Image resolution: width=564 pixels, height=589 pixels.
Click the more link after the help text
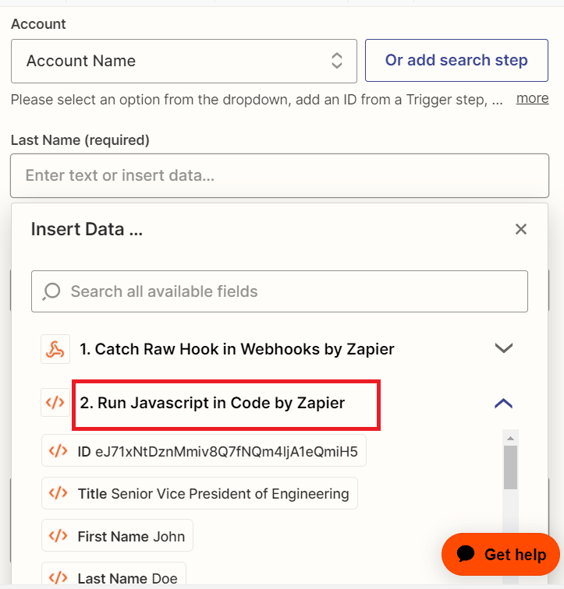[x=532, y=98]
